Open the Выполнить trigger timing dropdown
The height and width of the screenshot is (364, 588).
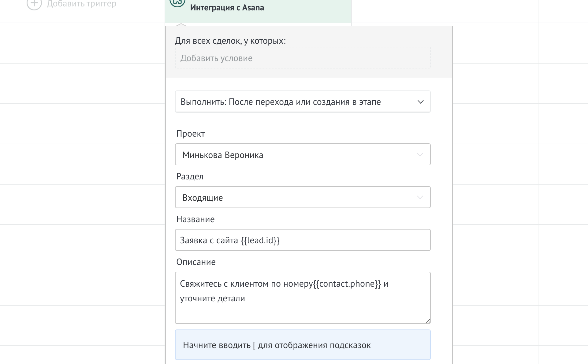(303, 101)
